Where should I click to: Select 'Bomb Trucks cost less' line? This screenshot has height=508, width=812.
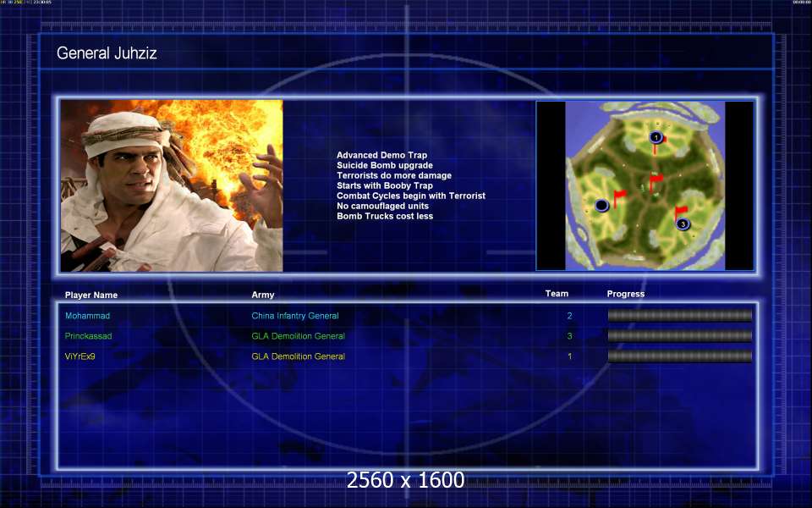pos(385,216)
